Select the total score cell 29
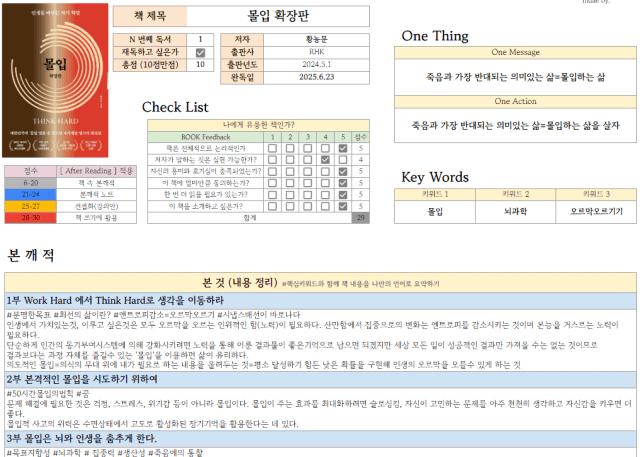 360,217
